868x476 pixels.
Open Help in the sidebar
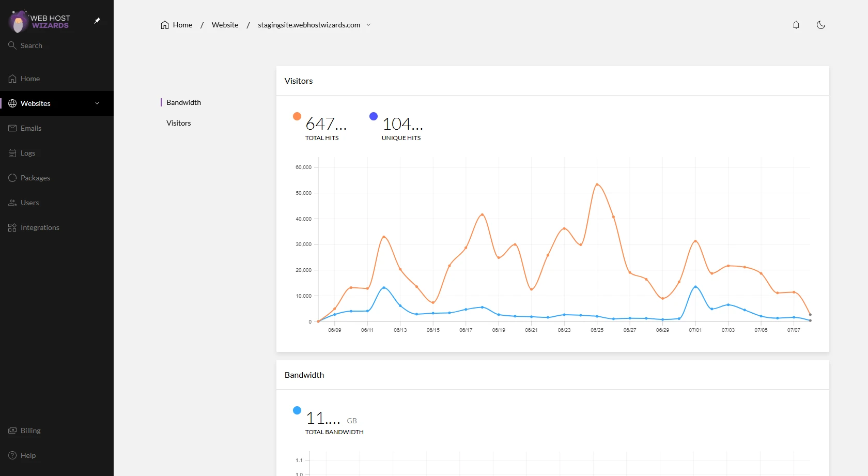[x=57, y=455]
